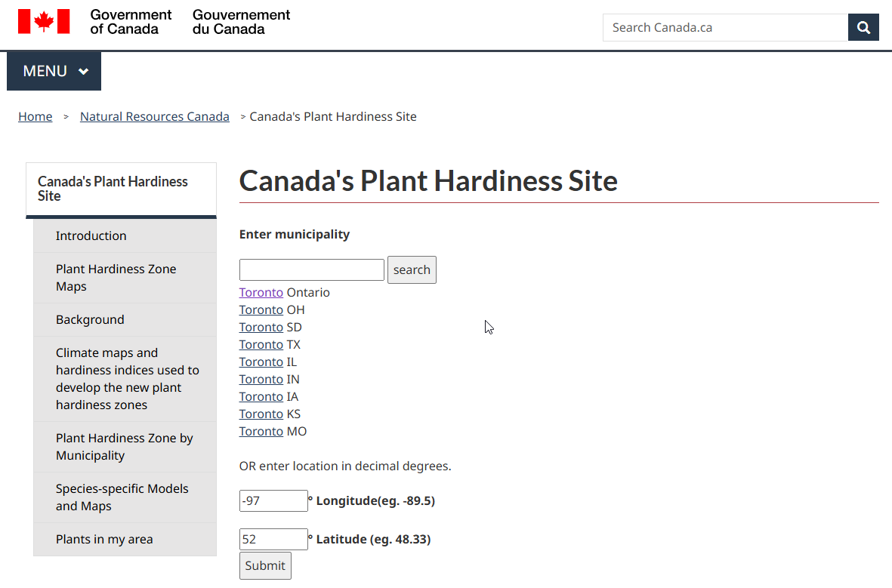This screenshot has width=892, height=588.
Task: Select Toronto Ontario result
Action: tap(261, 292)
